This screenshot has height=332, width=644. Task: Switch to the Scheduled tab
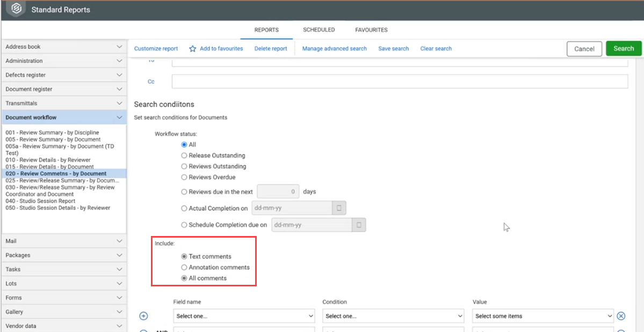(319, 30)
